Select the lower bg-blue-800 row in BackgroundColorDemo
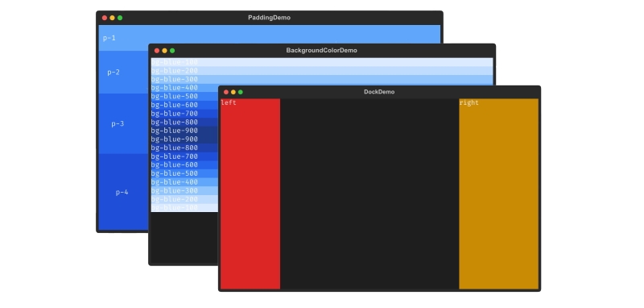The image size is (644, 308). [184, 148]
